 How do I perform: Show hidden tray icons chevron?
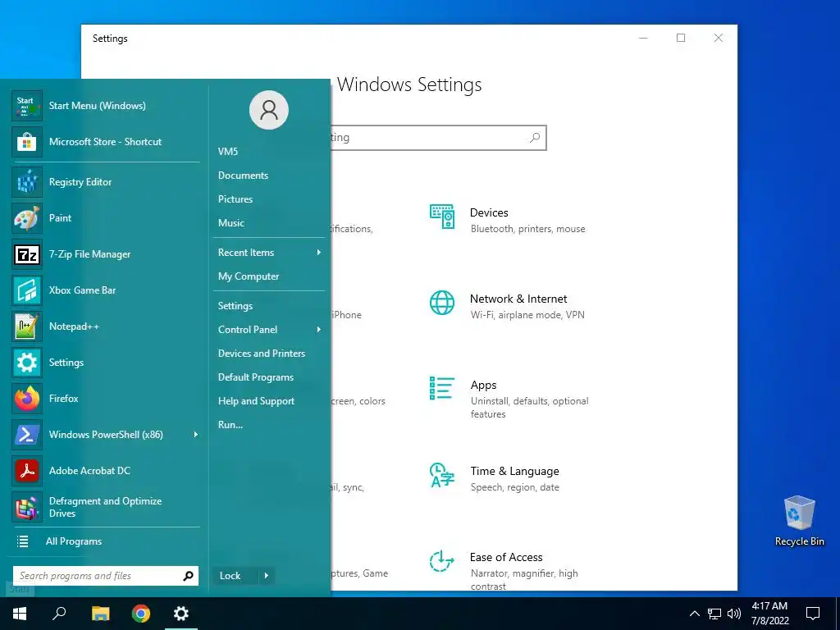click(694, 614)
